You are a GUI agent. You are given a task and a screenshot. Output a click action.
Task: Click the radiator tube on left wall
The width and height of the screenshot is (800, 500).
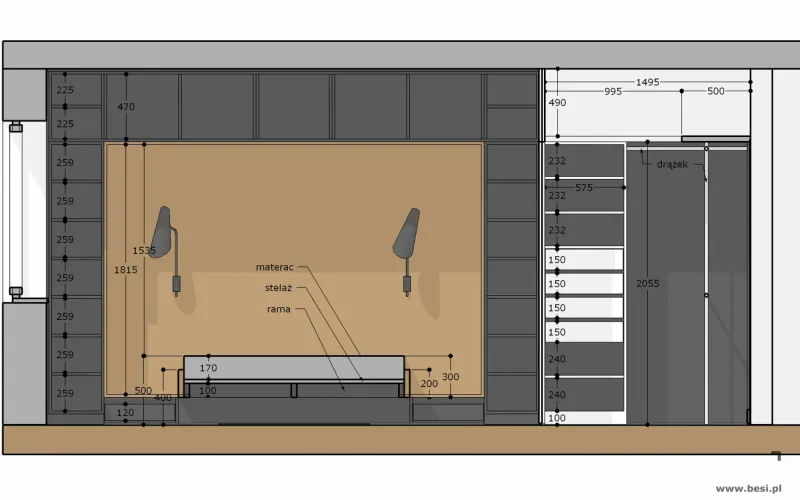coord(16,209)
